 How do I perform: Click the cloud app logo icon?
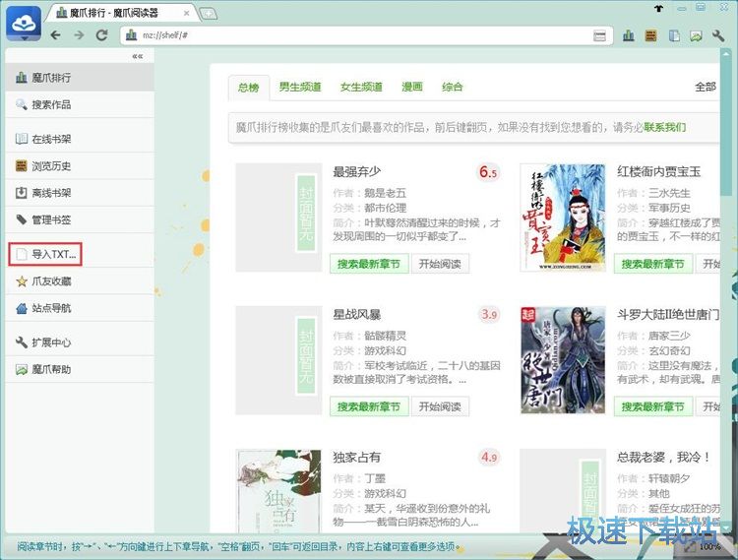[x=24, y=24]
